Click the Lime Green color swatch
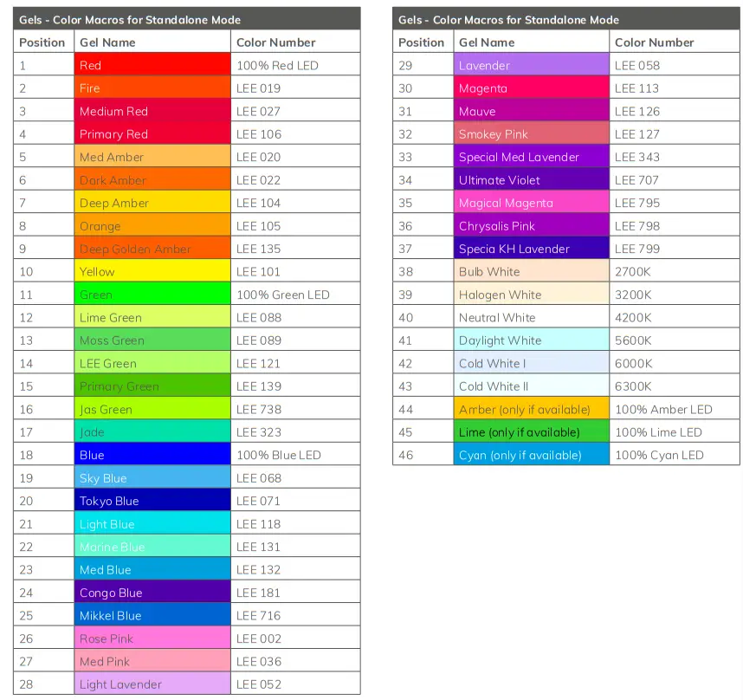 click(152, 317)
